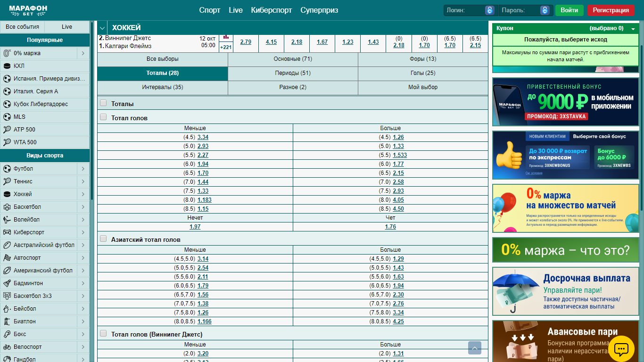
Task: Click the tennis racket icon beside Теннис
Action: coord(7,181)
